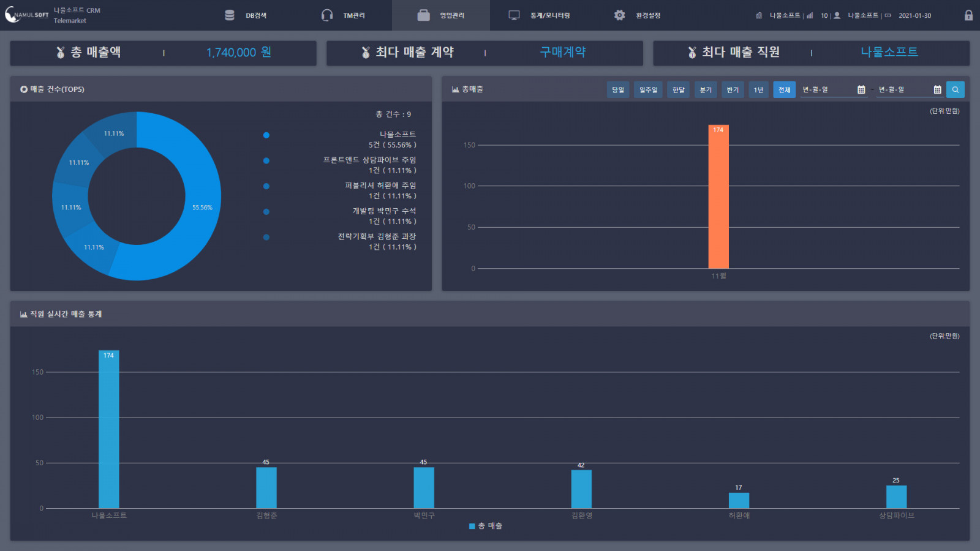Select the 일주일 period filter
Viewport: 980px width, 551px height.
pyautogui.click(x=648, y=90)
